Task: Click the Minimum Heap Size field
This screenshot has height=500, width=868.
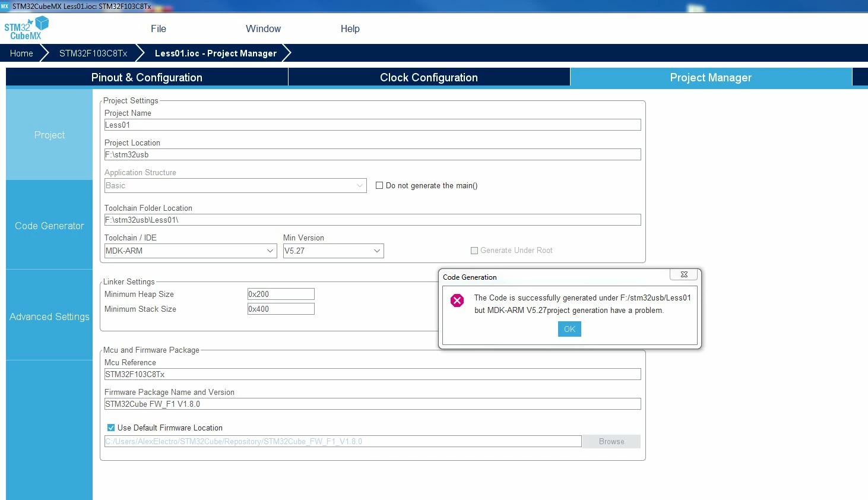Action: [x=281, y=294]
